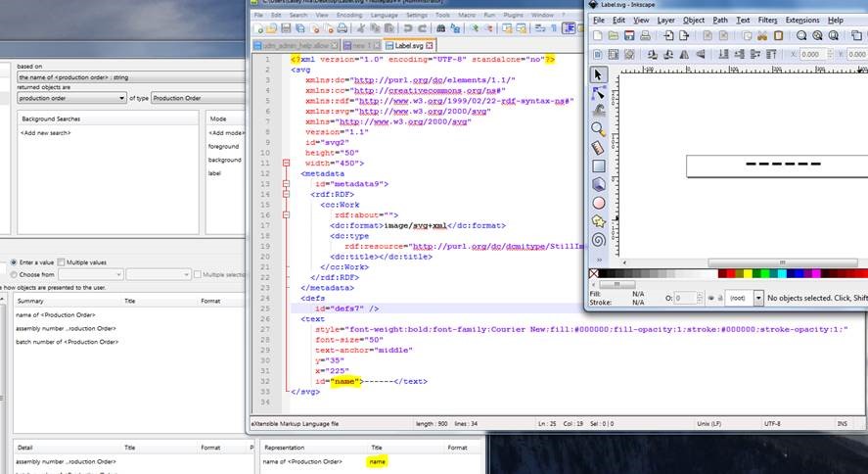
Task: Click Inkscape Import icon
Action: (x=668, y=36)
